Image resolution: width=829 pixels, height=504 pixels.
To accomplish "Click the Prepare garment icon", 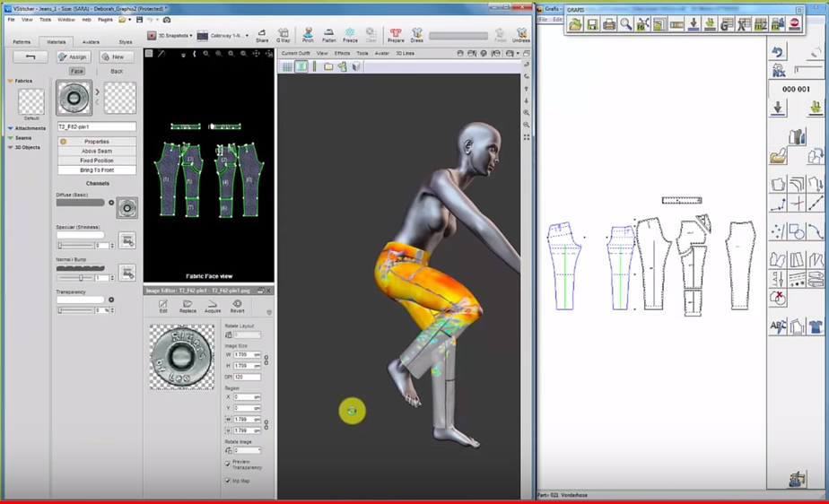I will pos(396,34).
